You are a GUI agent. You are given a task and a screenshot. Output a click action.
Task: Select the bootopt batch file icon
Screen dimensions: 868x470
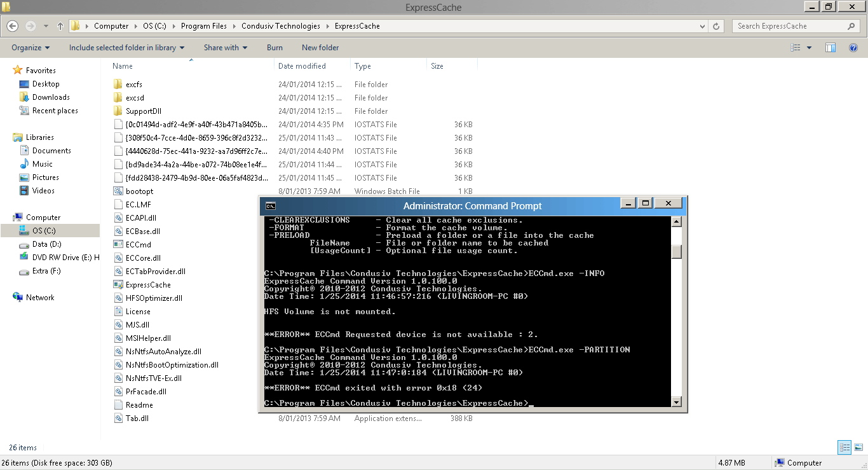tap(118, 191)
